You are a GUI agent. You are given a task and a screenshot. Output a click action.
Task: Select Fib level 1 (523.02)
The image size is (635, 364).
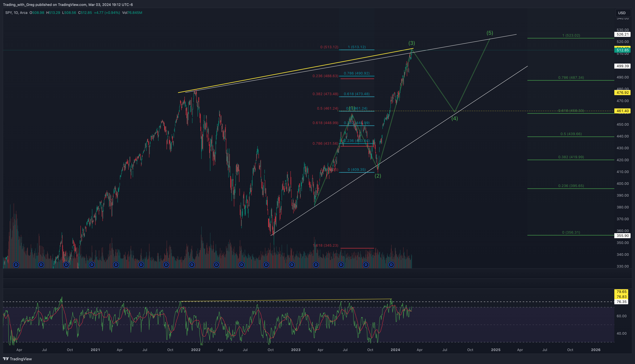[571, 36]
